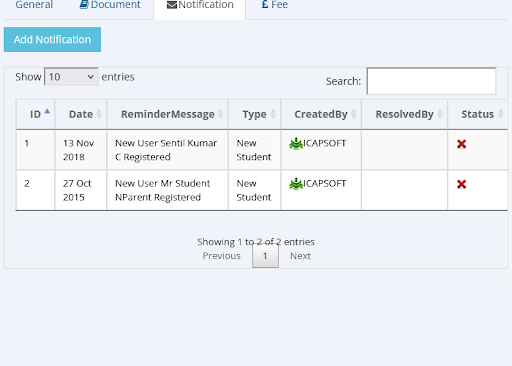The image size is (512, 366).
Task: Open the Fee tab
Action: pyautogui.click(x=275, y=5)
